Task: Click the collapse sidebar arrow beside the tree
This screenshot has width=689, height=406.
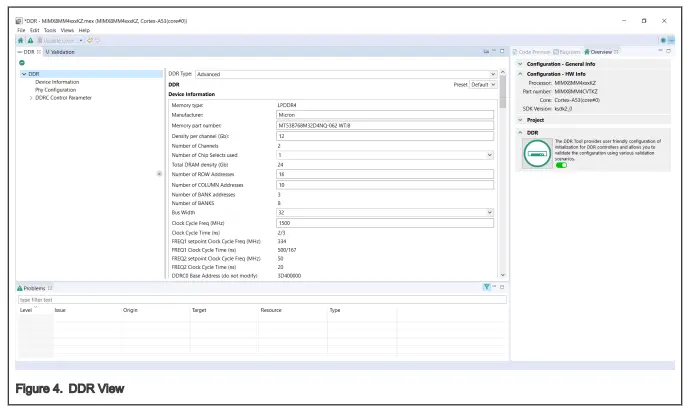Action: point(160,173)
